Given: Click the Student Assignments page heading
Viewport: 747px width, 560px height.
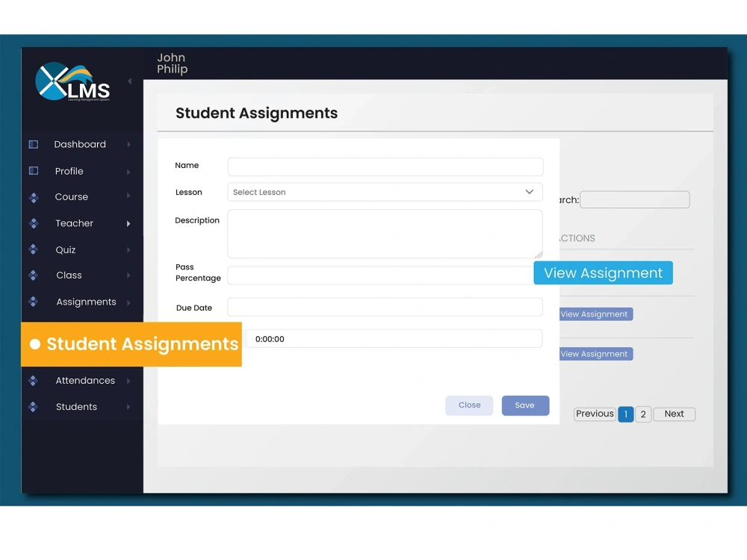Looking at the screenshot, I should (x=256, y=113).
